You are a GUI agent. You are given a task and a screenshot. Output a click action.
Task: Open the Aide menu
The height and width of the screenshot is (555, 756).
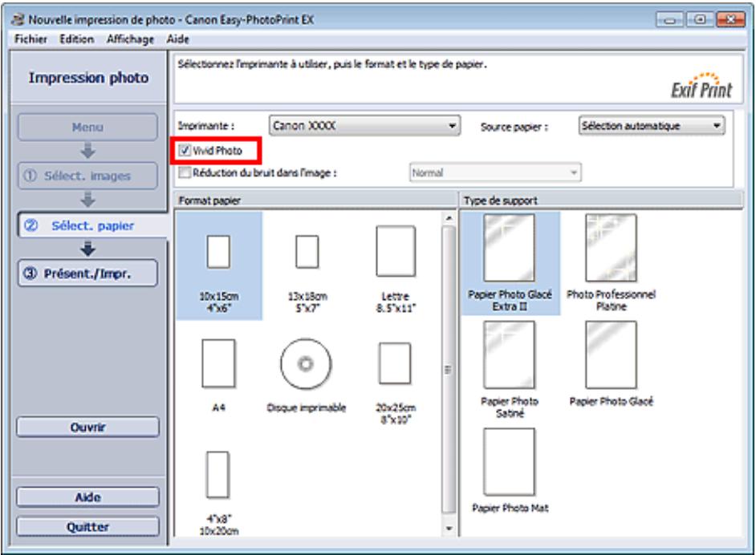coord(178,39)
